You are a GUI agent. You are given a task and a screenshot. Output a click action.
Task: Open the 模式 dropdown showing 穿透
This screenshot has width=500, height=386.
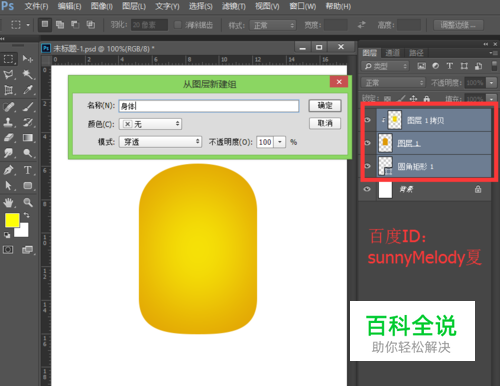(x=160, y=142)
